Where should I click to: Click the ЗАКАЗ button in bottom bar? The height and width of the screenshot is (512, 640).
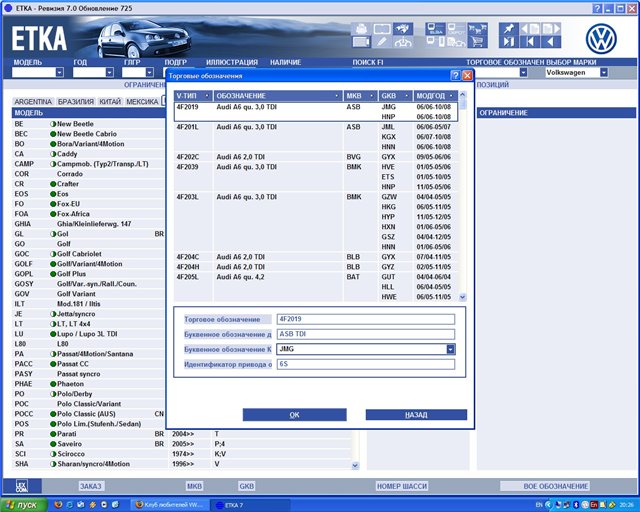[x=91, y=486]
